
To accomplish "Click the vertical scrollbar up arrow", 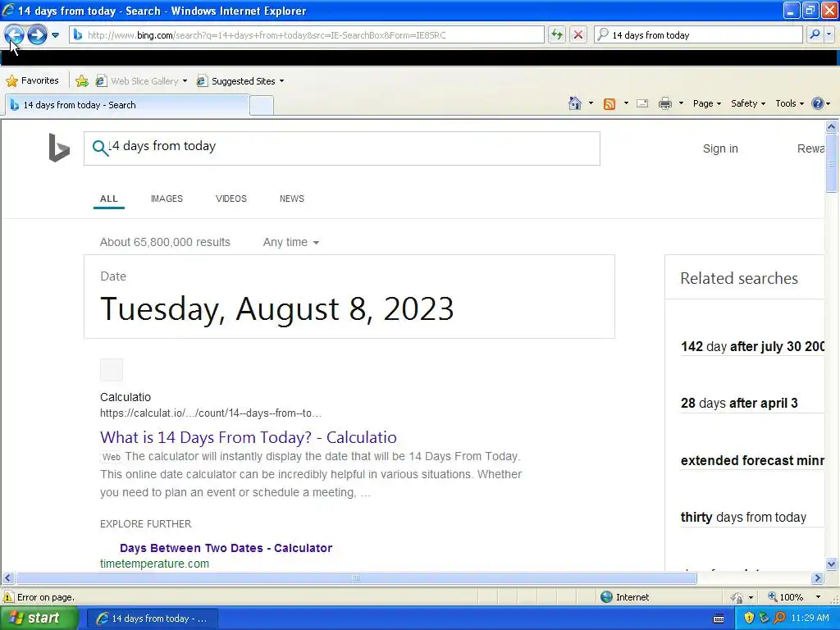I will (832, 127).
